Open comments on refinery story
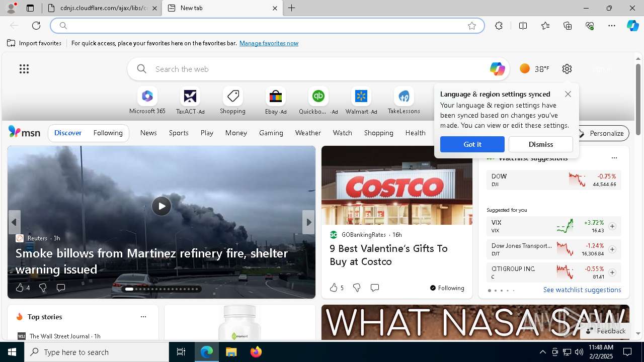The image size is (644, 362). point(61,288)
